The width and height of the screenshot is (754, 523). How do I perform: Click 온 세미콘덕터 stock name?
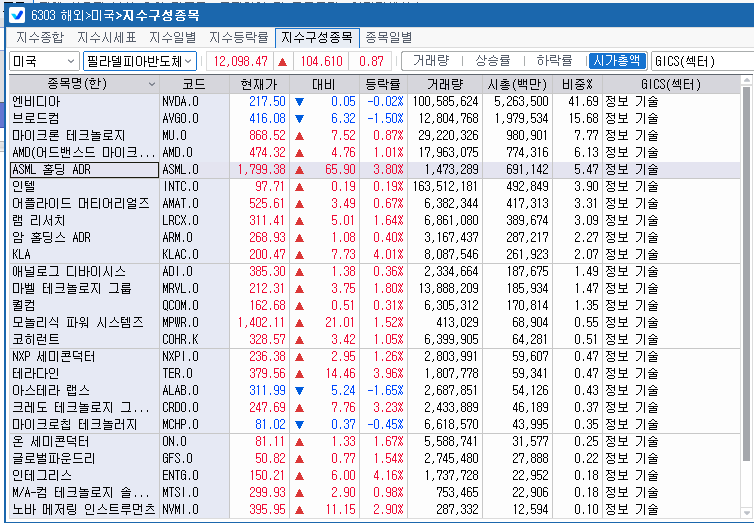[50, 442]
